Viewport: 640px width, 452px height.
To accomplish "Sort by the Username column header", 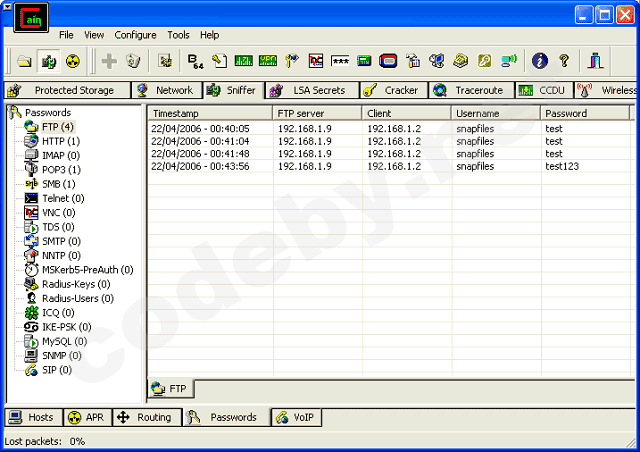I will [x=495, y=113].
